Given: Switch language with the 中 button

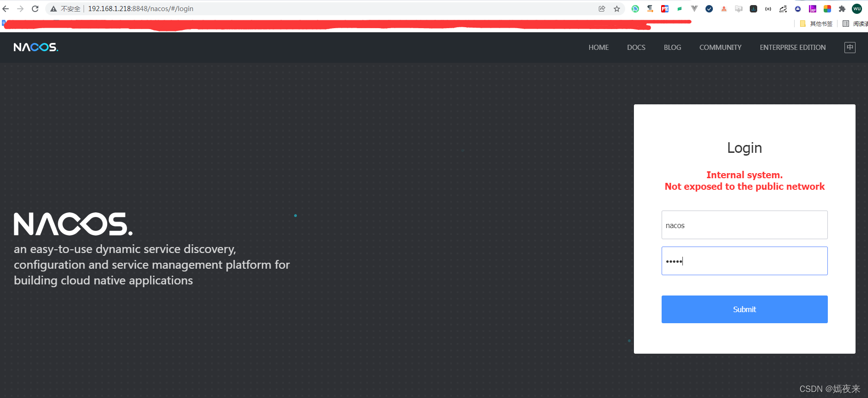Looking at the screenshot, I should pos(850,47).
